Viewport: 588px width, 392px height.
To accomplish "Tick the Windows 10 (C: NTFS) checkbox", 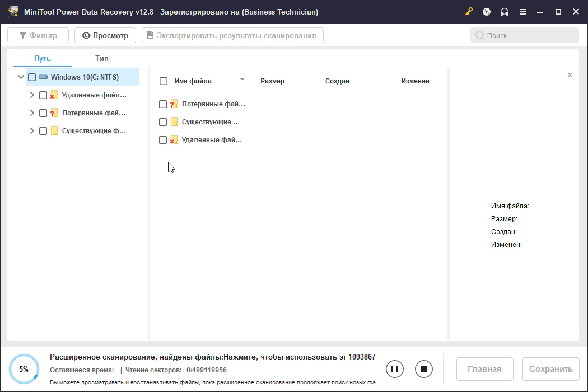I will pyautogui.click(x=32, y=77).
